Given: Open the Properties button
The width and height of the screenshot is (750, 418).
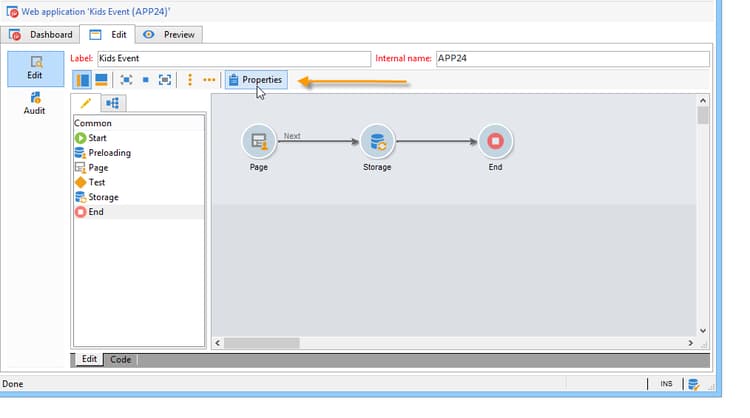Looking at the screenshot, I should coord(256,80).
